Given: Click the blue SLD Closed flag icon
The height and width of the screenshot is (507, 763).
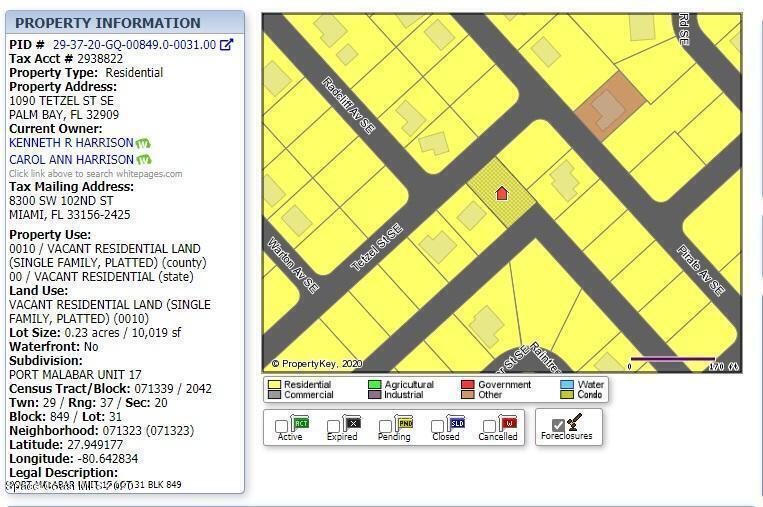Looking at the screenshot, I should coord(456,423).
